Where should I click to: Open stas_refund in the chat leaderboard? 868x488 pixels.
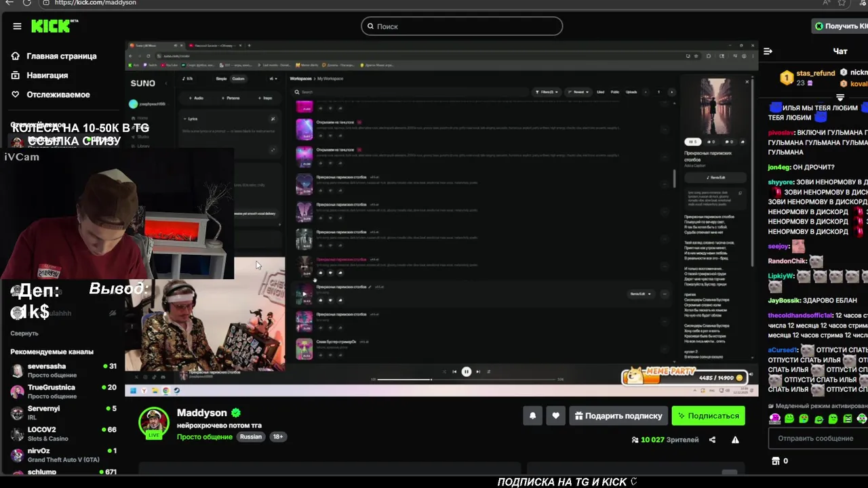pos(816,73)
